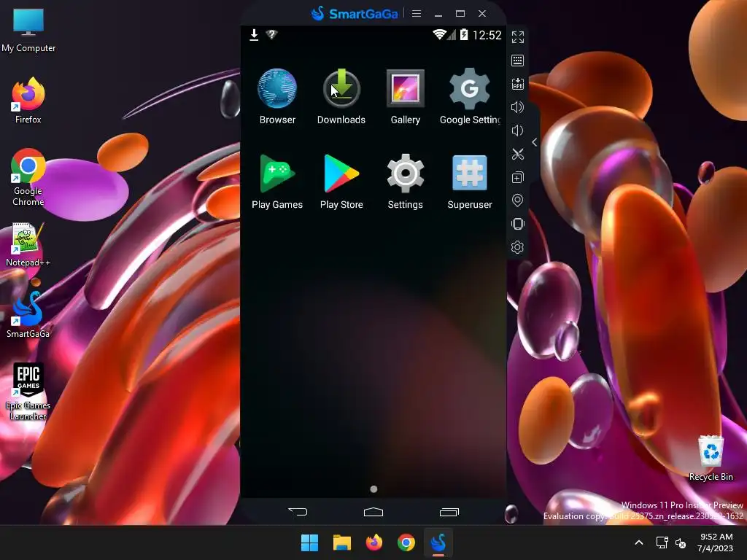Show hidden system tray icons

click(639, 542)
